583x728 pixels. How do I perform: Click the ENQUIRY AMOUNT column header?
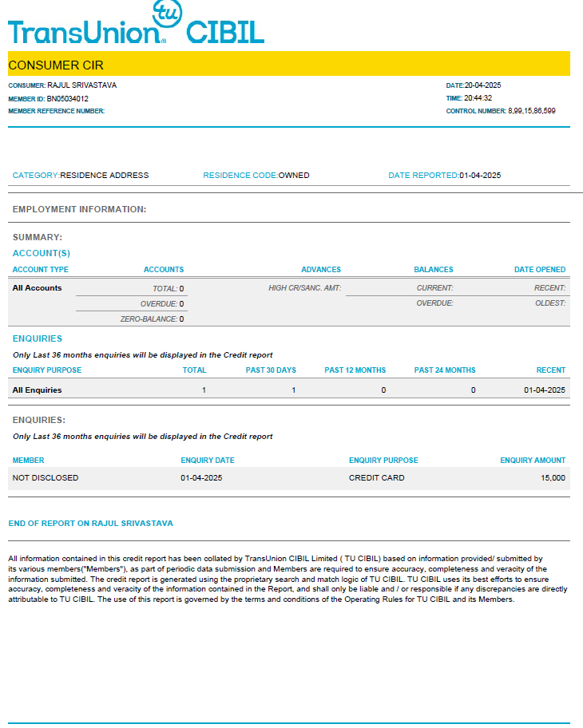533,461
